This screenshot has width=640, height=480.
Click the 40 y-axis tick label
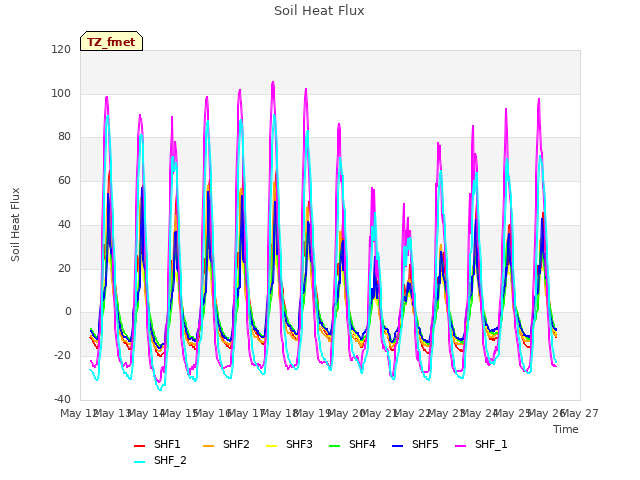tap(64, 224)
